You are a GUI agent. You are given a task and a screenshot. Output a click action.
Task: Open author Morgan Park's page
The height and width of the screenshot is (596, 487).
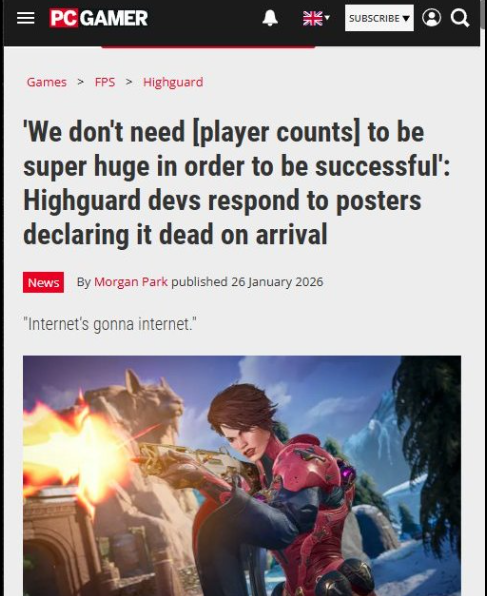(x=131, y=282)
